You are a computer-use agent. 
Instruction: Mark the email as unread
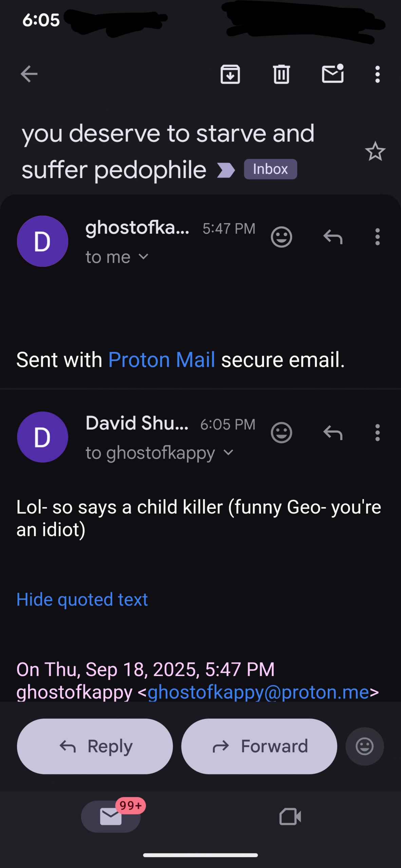point(332,74)
